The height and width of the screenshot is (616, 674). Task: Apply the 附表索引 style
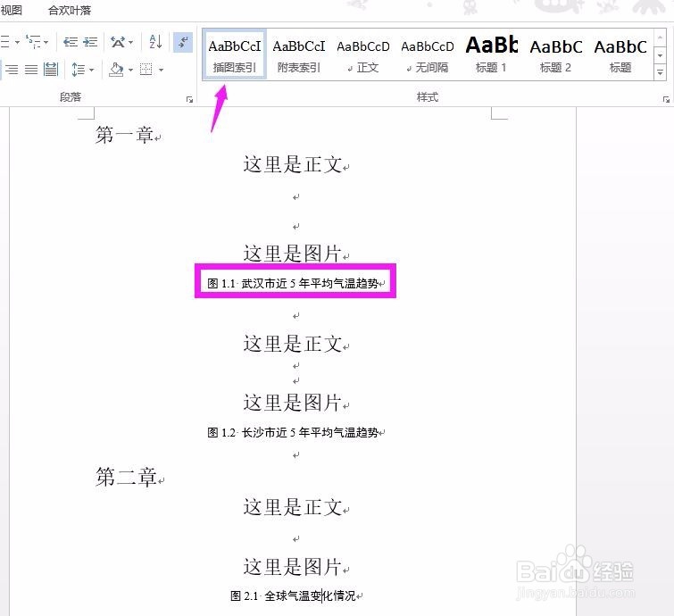coord(299,54)
